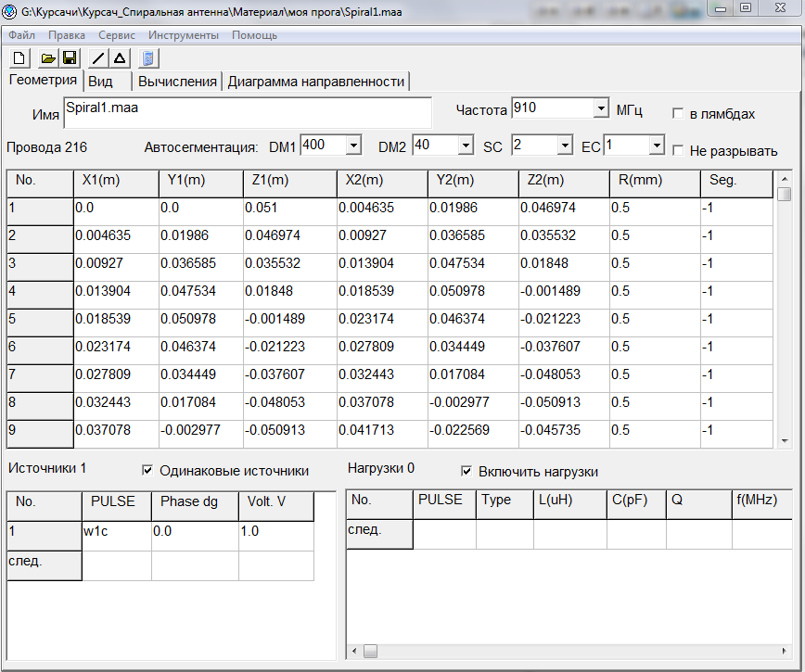
Task: Open the Диаграмма направленности tab
Action: 316,82
